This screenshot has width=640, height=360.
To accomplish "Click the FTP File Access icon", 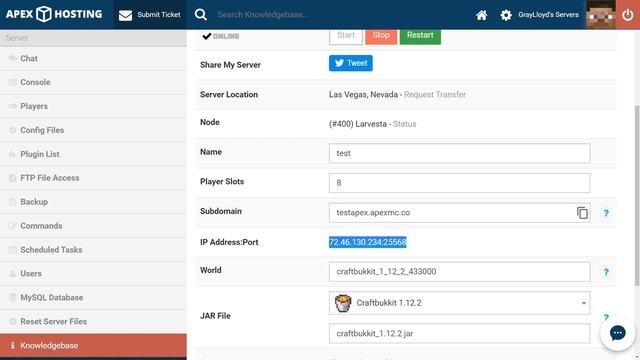I will pyautogui.click(x=13, y=178).
